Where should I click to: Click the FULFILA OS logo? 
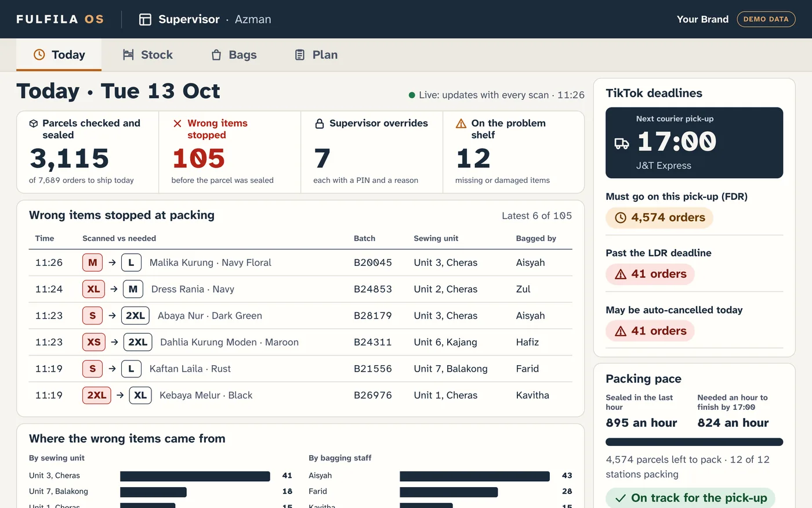pos(60,19)
